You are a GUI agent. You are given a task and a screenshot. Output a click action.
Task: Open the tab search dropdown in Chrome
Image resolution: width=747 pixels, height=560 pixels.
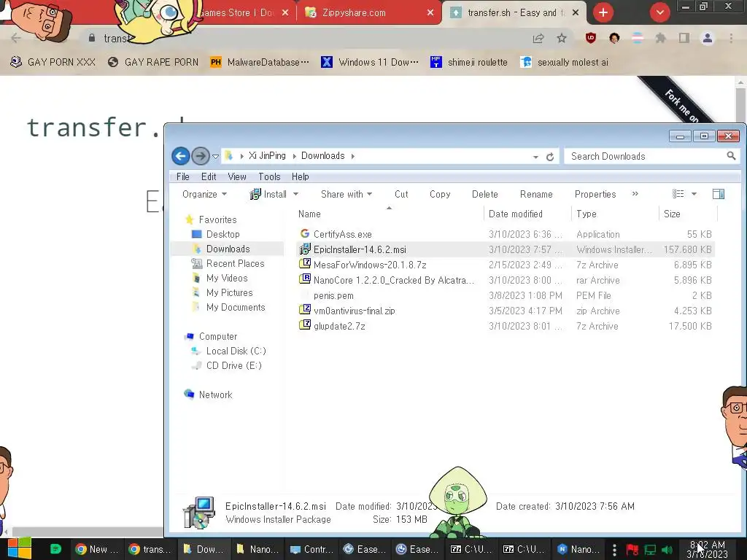pyautogui.click(x=659, y=13)
